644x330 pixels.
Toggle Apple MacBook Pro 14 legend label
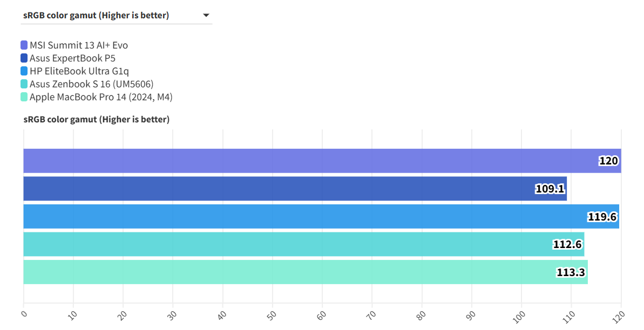101,97
